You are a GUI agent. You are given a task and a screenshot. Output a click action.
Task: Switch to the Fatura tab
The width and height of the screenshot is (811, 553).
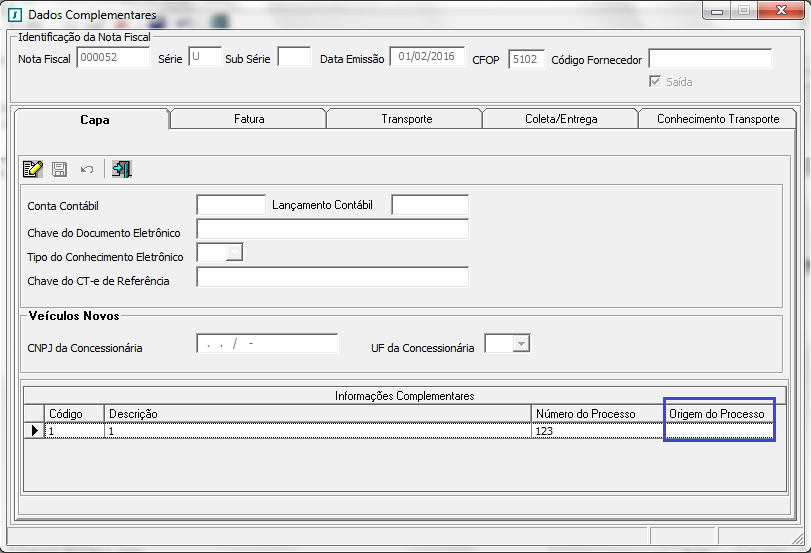(248, 119)
